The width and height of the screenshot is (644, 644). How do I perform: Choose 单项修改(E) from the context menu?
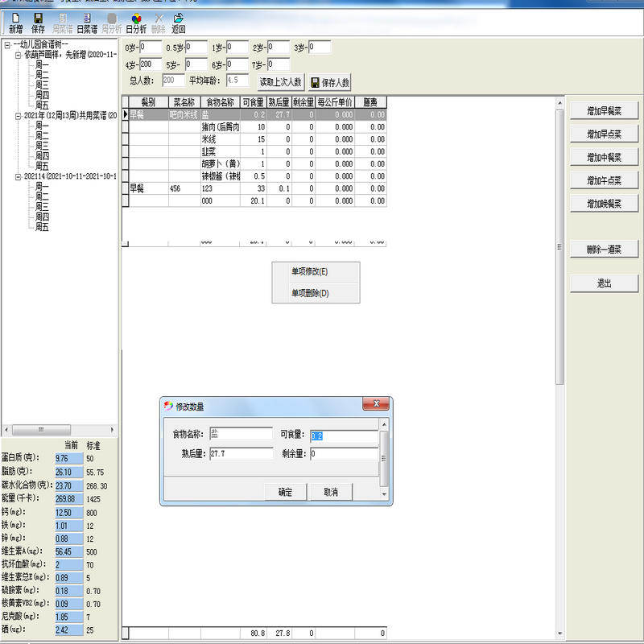coord(316,271)
